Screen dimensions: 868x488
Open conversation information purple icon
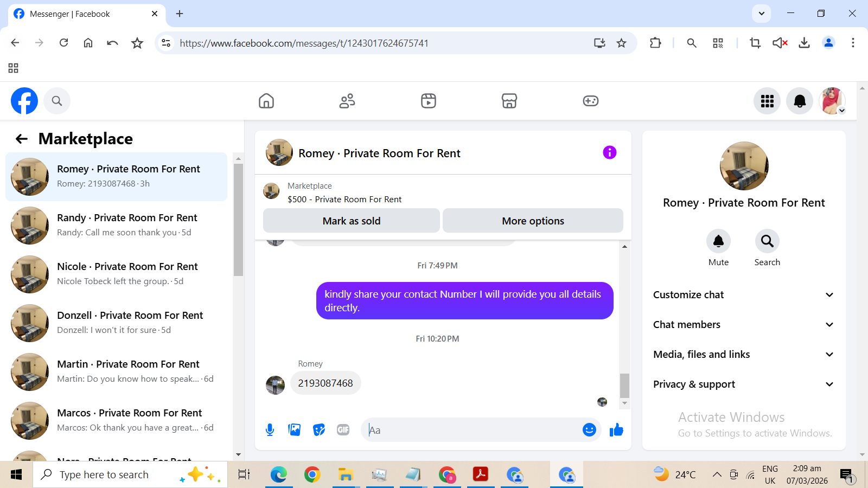[x=610, y=152]
